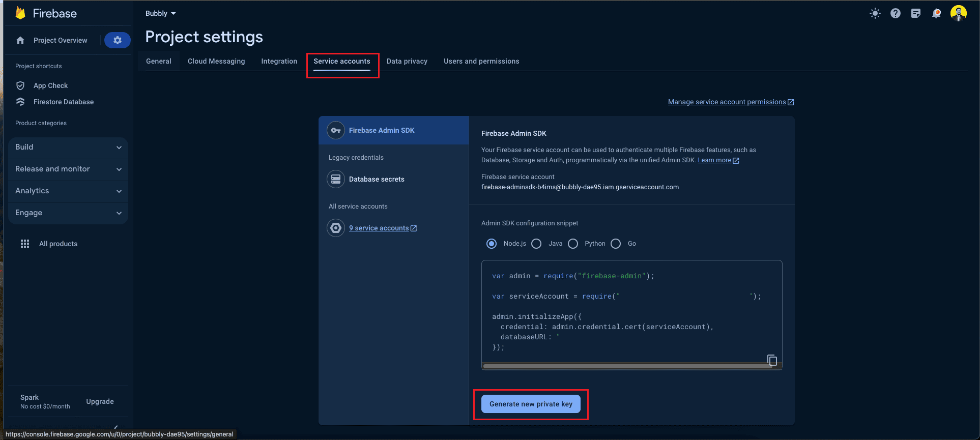Open the Project Overview home icon
The width and height of the screenshot is (980, 440).
point(20,40)
